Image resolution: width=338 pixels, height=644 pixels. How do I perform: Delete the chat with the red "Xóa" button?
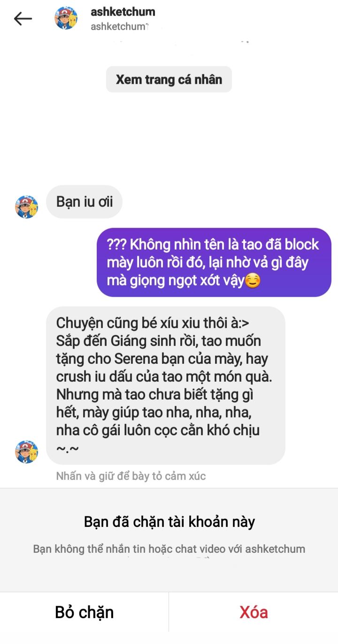pos(253,613)
